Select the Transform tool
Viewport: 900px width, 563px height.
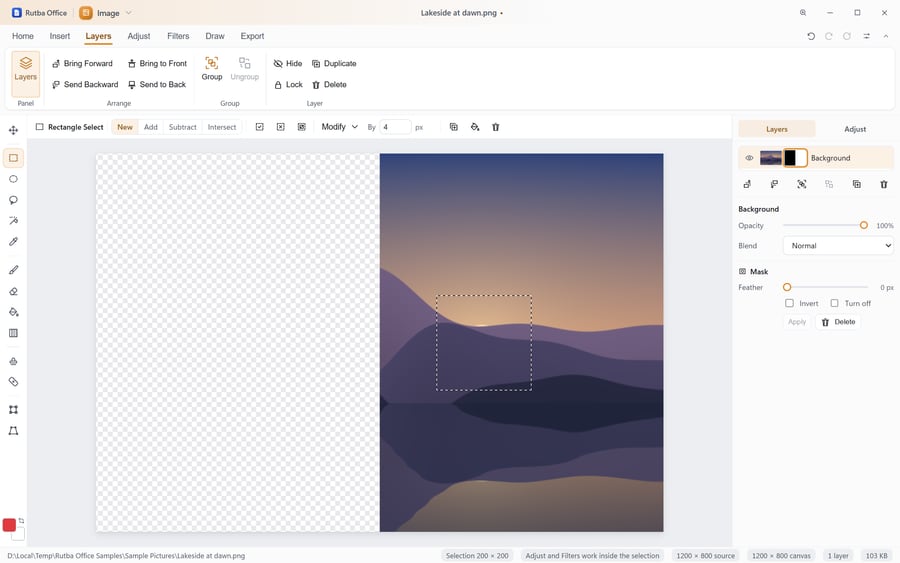13,410
